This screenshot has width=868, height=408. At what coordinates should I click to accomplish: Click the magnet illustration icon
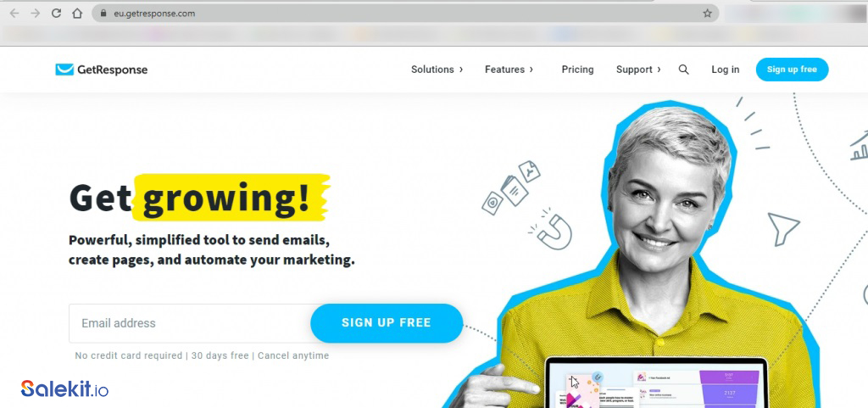pos(550,229)
